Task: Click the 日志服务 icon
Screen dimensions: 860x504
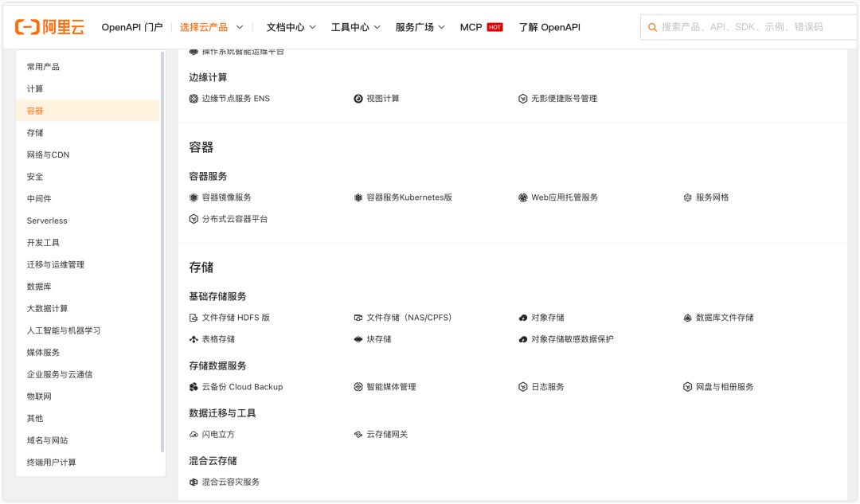Action: [522, 387]
